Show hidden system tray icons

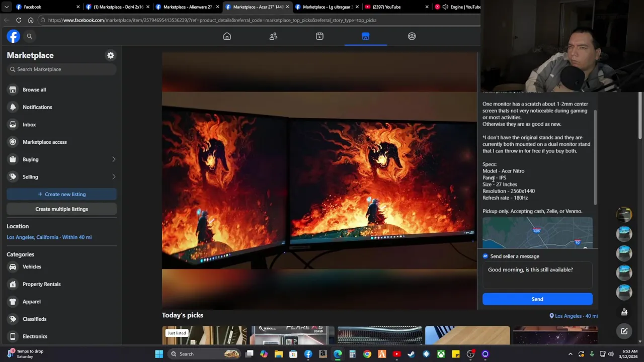pos(571,354)
